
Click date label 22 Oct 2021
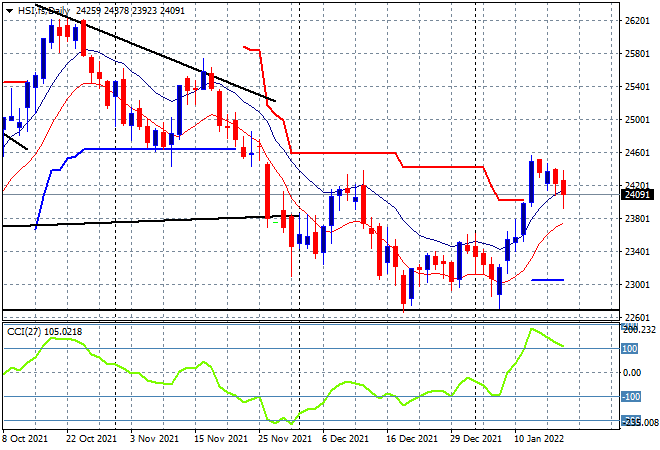(x=91, y=439)
